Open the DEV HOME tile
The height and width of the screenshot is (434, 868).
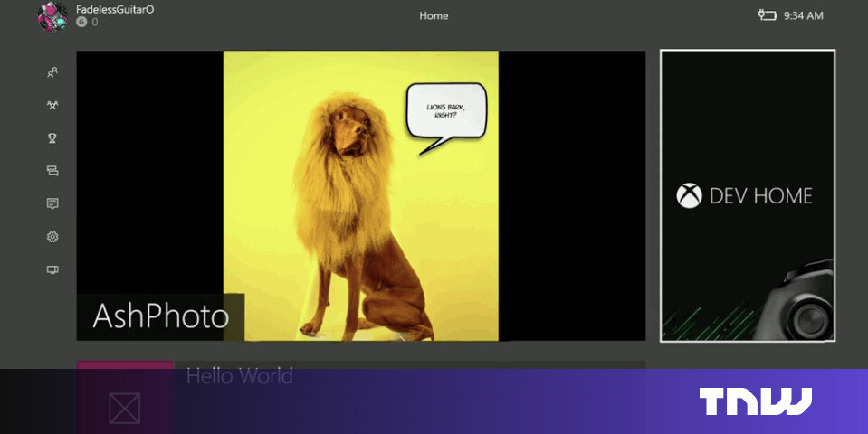(x=748, y=195)
